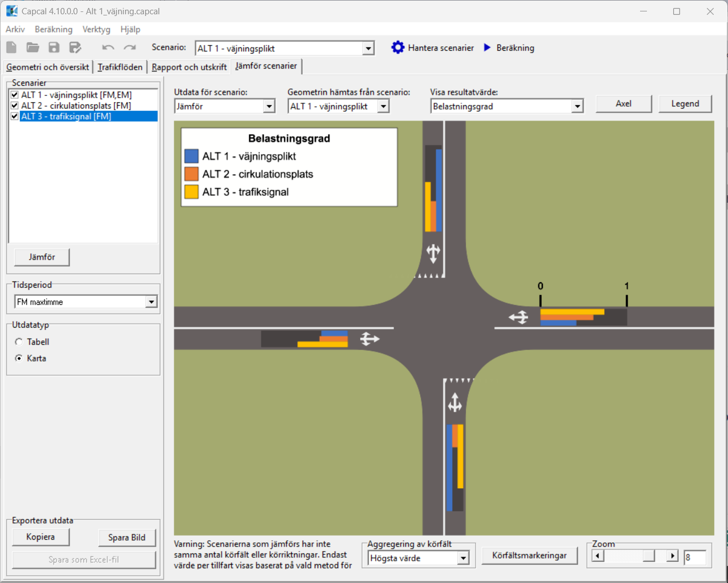Click the north approach lane arrow marking
The image size is (728, 583).
point(433,253)
